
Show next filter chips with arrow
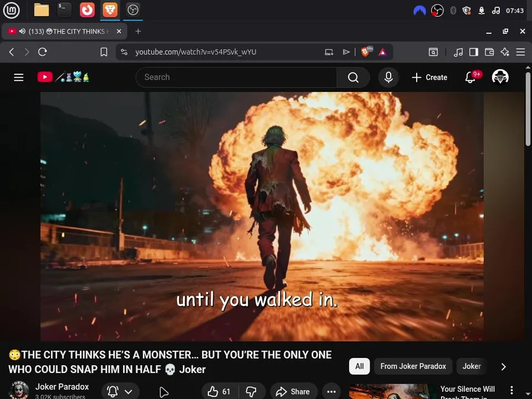coord(504,366)
